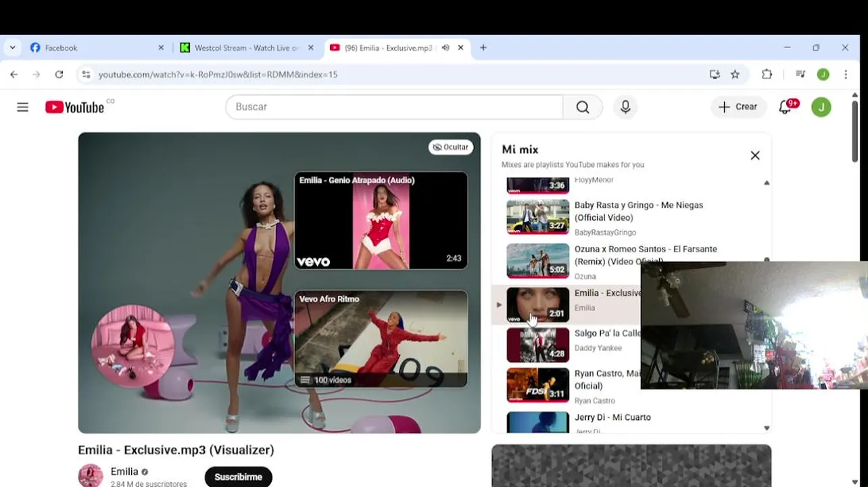Close the Facebook tab
Screen dimensions: 868x487
[161, 48]
